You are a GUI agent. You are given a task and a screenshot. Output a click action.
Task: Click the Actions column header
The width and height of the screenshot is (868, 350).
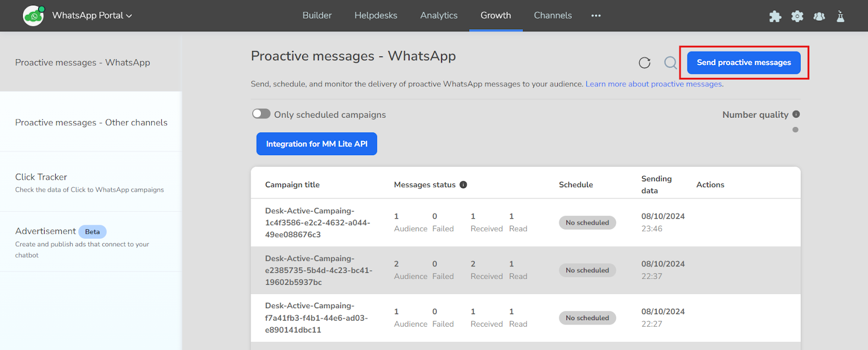point(710,184)
